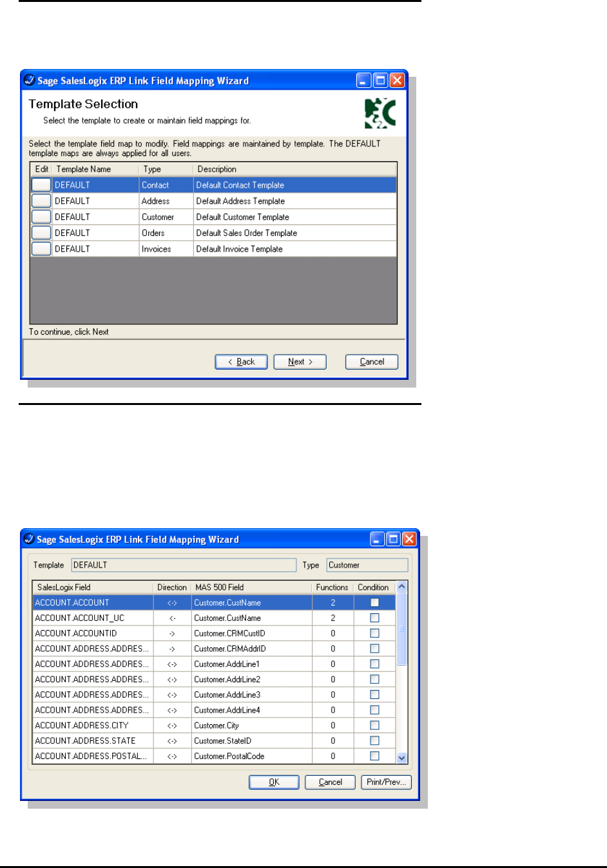Click the Customer.PostalCode MAS 500 field

pos(251,756)
